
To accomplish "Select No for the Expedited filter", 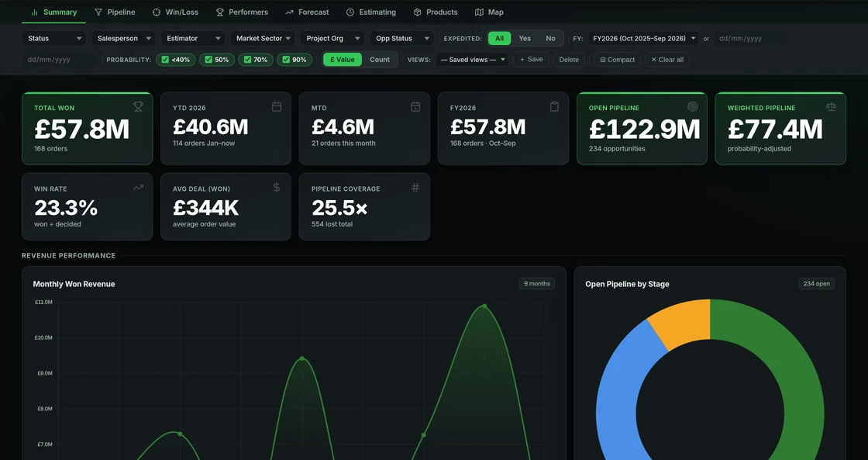I will pos(550,38).
